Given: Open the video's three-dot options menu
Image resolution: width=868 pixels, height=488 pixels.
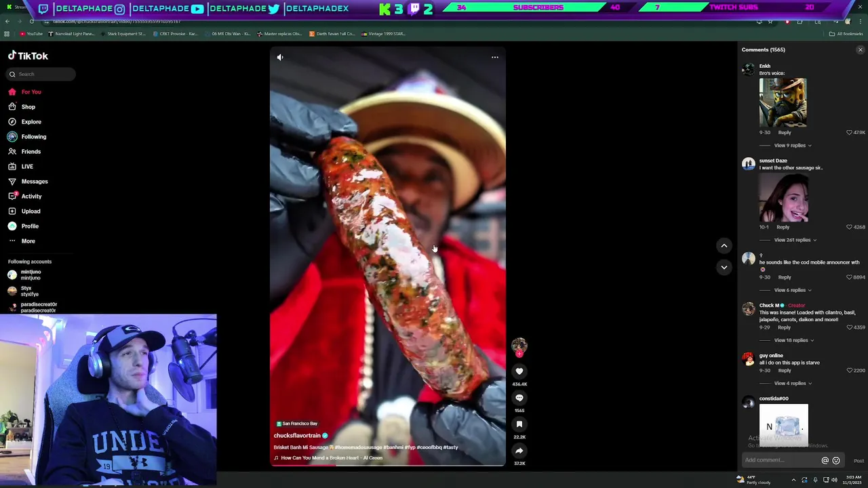Looking at the screenshot, I should pyautogui.click(x=495, y=58).
